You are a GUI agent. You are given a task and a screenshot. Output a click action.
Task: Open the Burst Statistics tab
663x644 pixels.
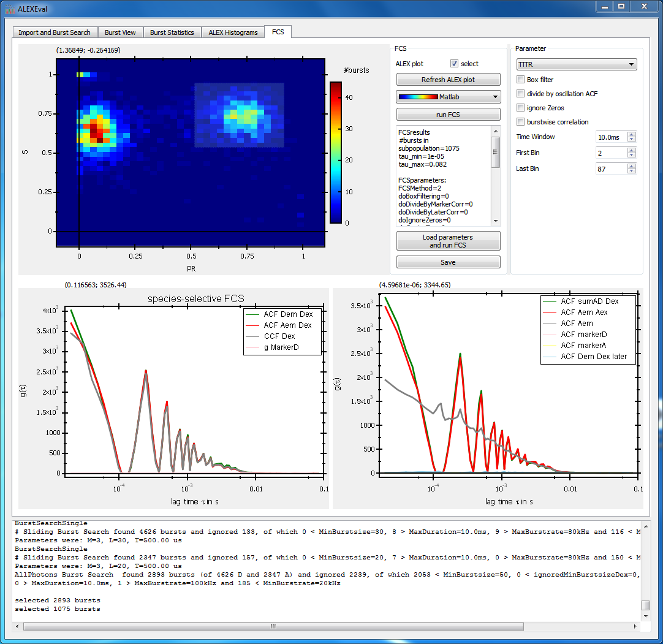tap(172, 32)
